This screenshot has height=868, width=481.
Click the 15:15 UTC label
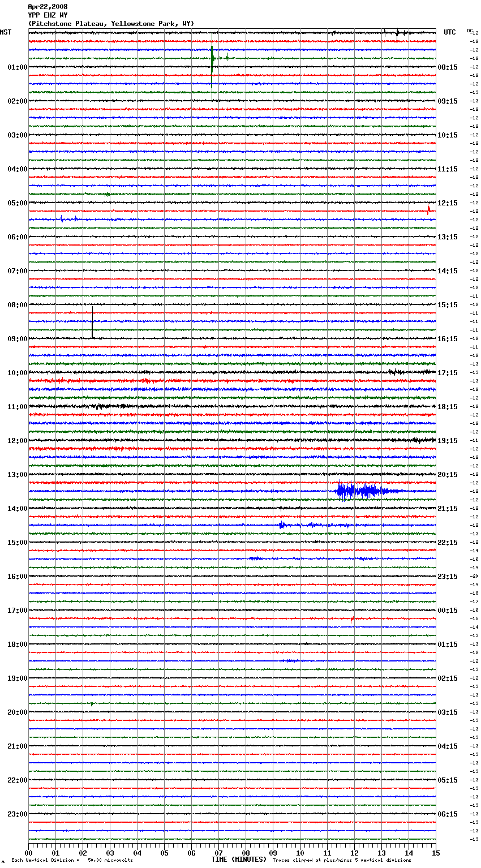(x=448, y=305)
